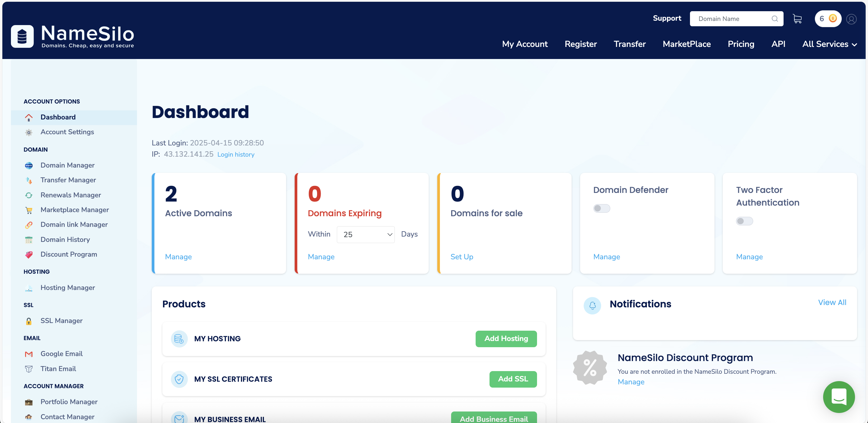Click the MY HOSTING product label
The width and height of the screenshot is (868, 423).
(x=217, y=339)
